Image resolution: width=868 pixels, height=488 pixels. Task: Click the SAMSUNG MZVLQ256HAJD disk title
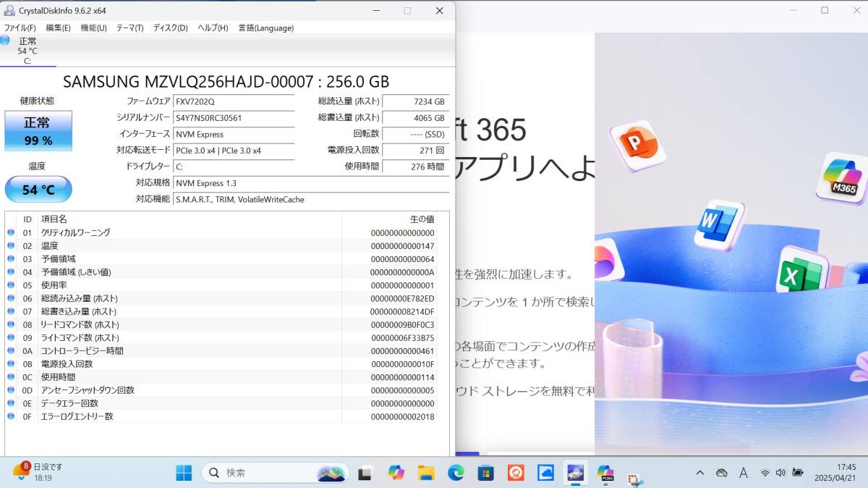tap(226, 81)
